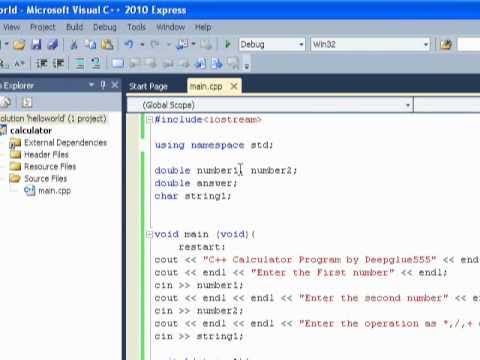Select the calculator project node

(x=31, y=130)
